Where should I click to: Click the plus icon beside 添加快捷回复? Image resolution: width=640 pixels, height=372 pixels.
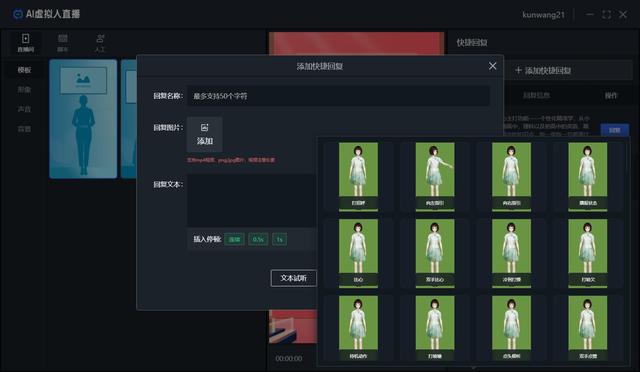point(518,70)
